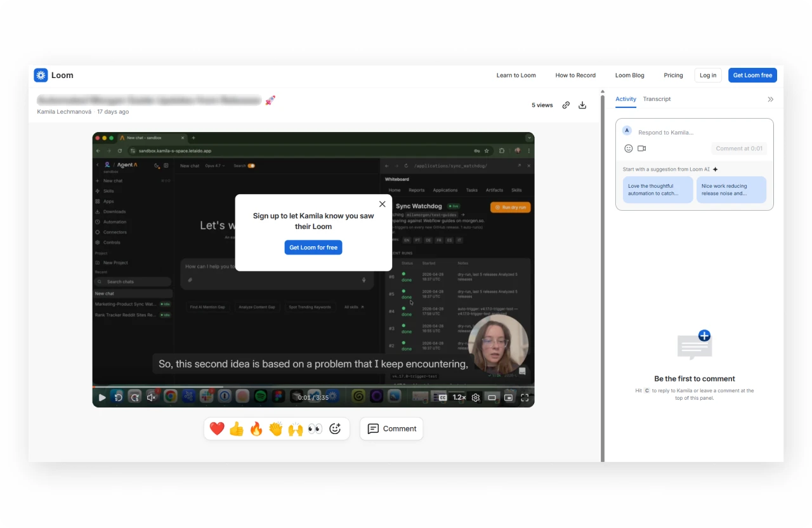The image size is (812, 528).
Task: React with the thumbs up emoji
Action: coord(237,429)
